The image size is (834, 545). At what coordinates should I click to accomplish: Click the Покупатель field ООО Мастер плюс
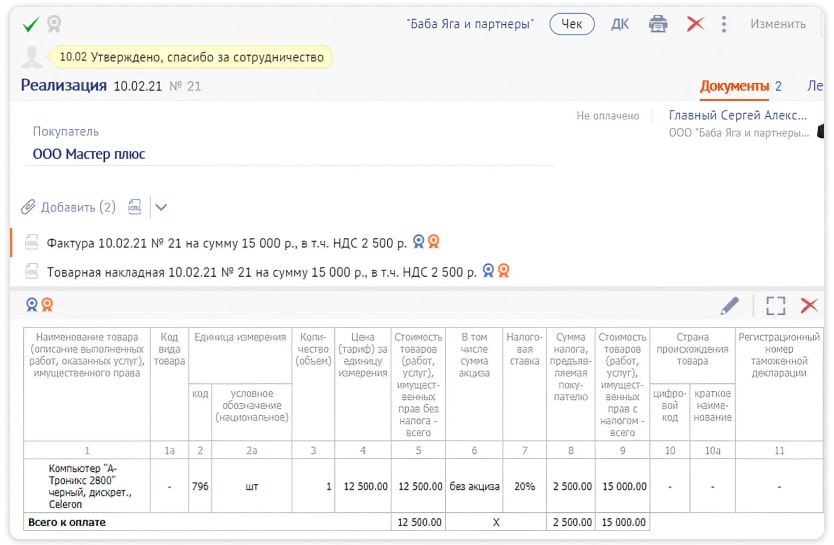click(x=89, y=154)
